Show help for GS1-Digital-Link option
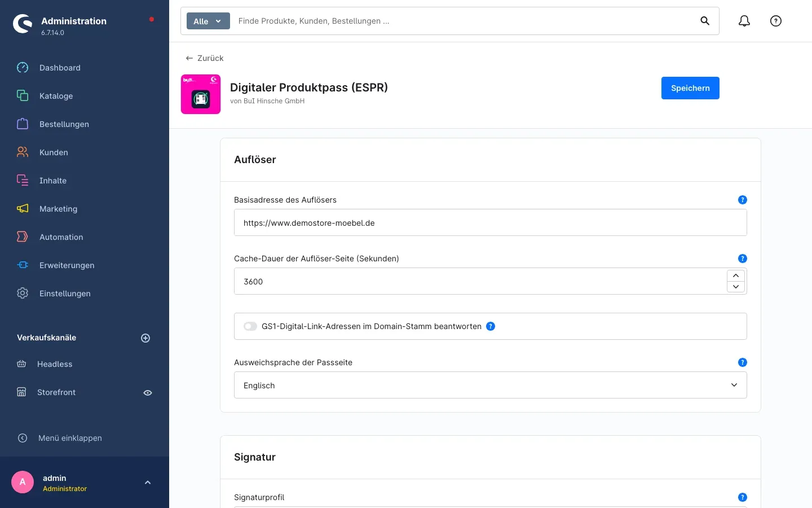Image resolution: width=812 pixels, height=508 pixels. [x=491, y=326]
